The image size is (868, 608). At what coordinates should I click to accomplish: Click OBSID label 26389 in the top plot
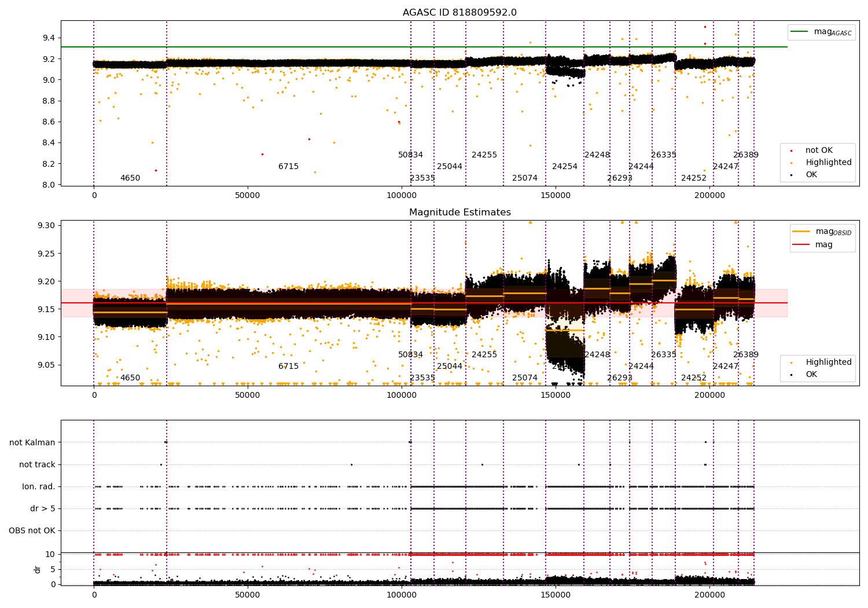[x=746, y=155]
